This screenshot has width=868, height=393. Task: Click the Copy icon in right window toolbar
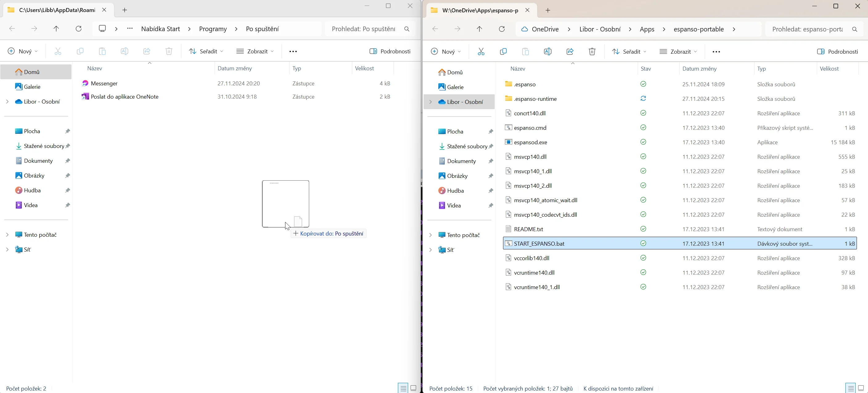503,51
